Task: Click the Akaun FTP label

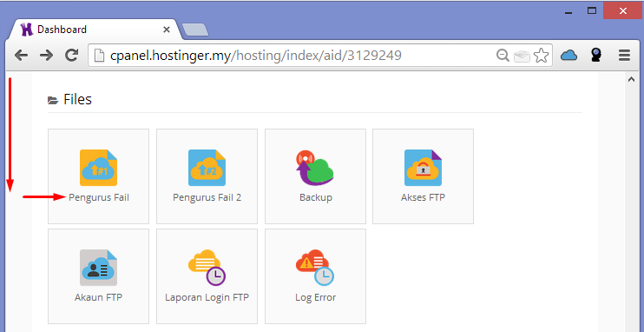Action: 99,297
